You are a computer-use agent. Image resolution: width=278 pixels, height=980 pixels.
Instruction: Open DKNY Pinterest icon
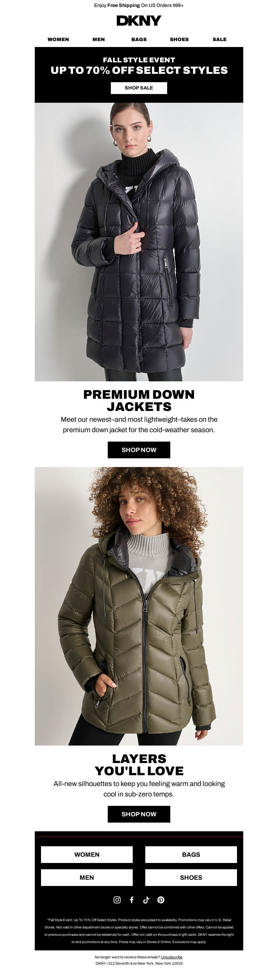point(161,900)
